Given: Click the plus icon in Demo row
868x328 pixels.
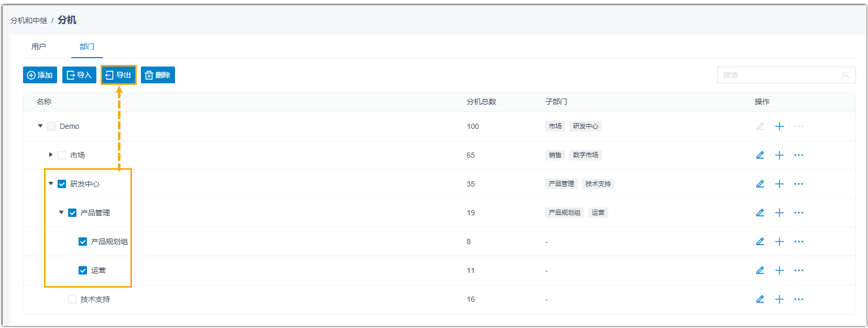Looking at the screenshot, I should click(779, 126).
